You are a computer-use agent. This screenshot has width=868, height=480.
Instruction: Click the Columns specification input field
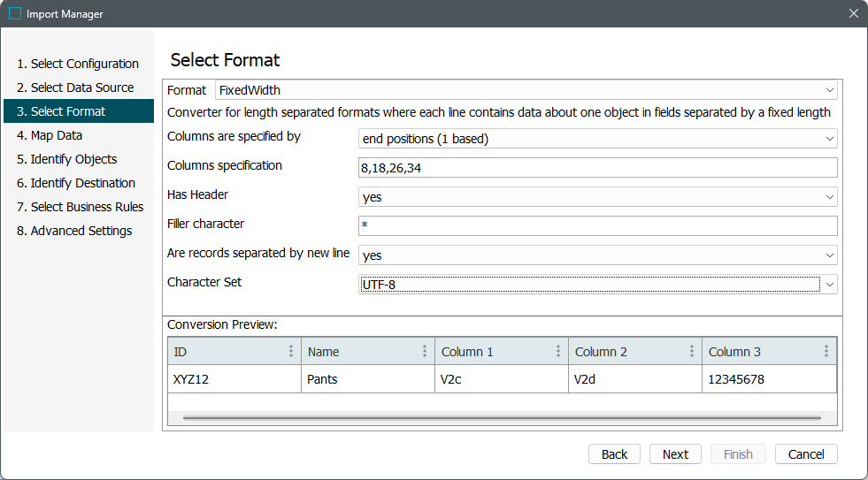[x=597, y=168]
